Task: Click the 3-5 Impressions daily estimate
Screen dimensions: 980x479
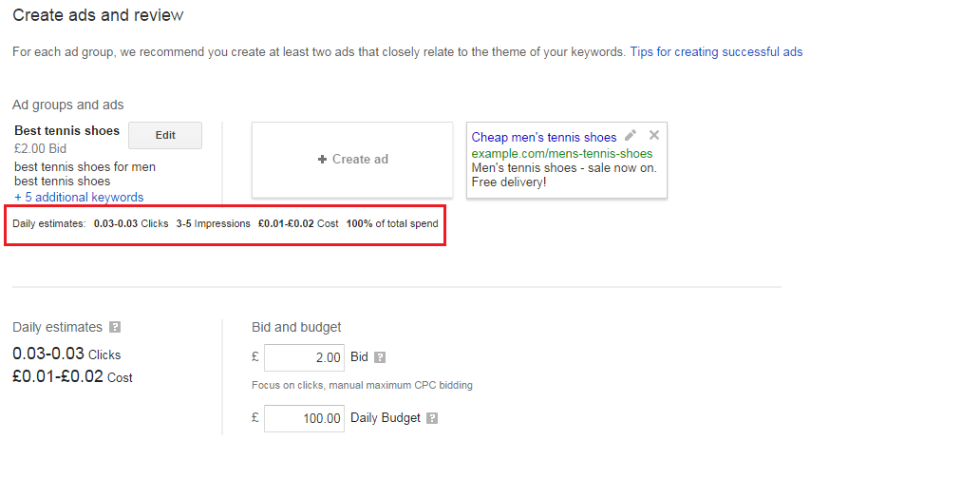Action: tap(213, 224)
